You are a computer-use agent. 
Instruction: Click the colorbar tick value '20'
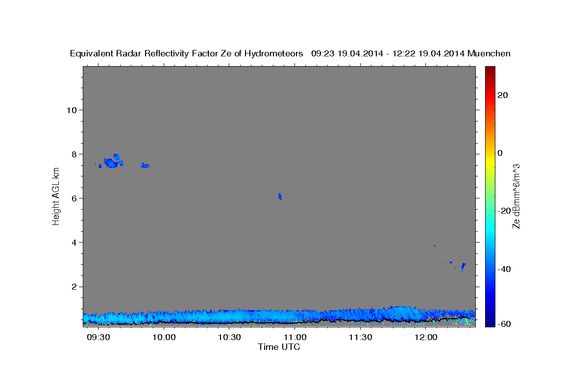(x=503, y=95)
